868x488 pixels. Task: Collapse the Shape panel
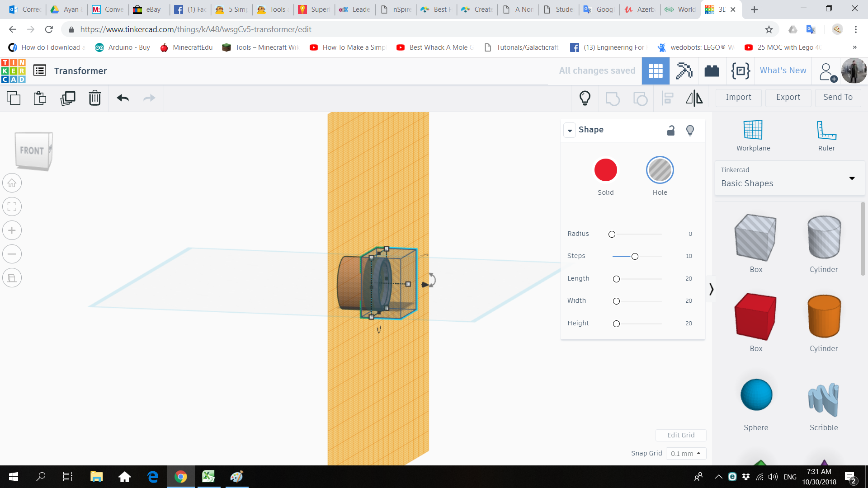570,130
